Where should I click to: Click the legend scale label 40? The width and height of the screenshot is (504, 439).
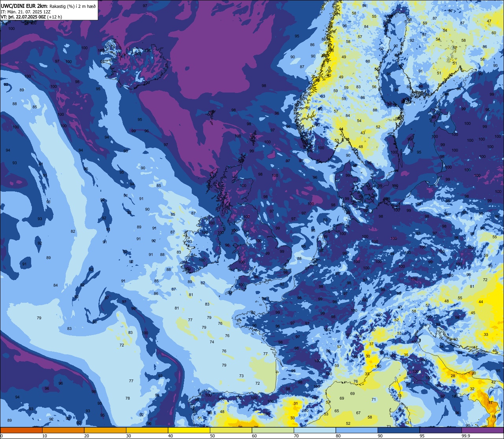point(170,436)
